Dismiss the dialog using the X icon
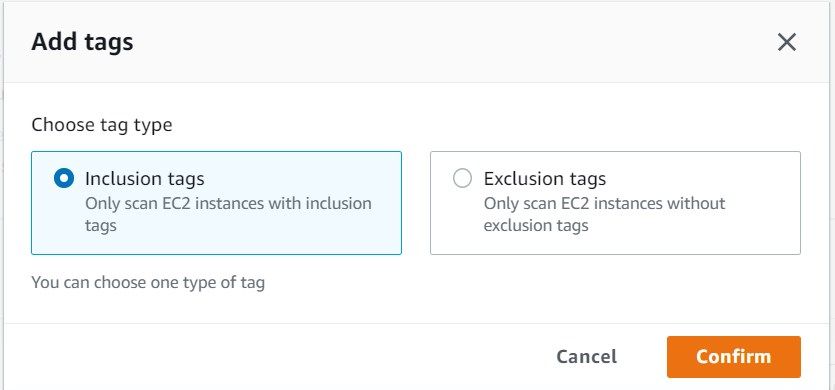Screen dimensions: 835x390 point(787,42)
